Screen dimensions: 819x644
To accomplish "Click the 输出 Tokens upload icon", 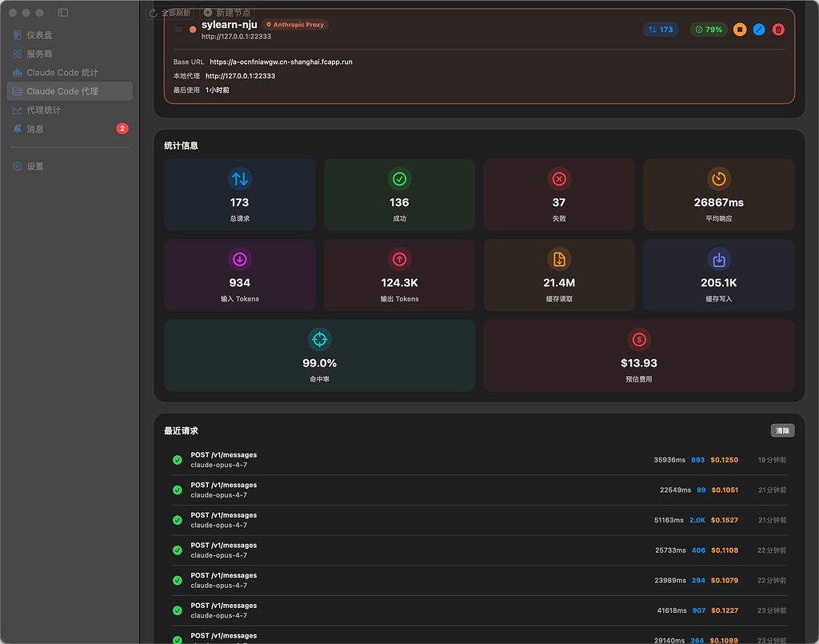I will click(400, 259).
